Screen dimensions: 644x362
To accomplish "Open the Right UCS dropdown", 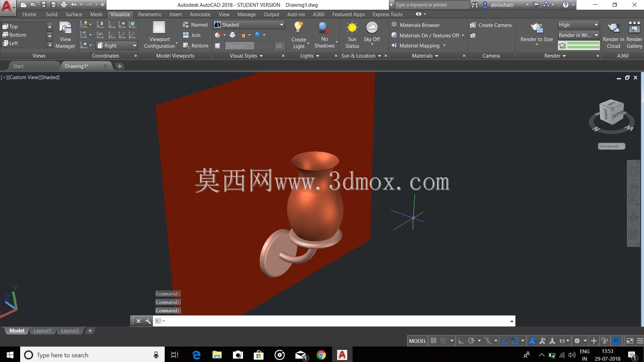I will (117, 45).
